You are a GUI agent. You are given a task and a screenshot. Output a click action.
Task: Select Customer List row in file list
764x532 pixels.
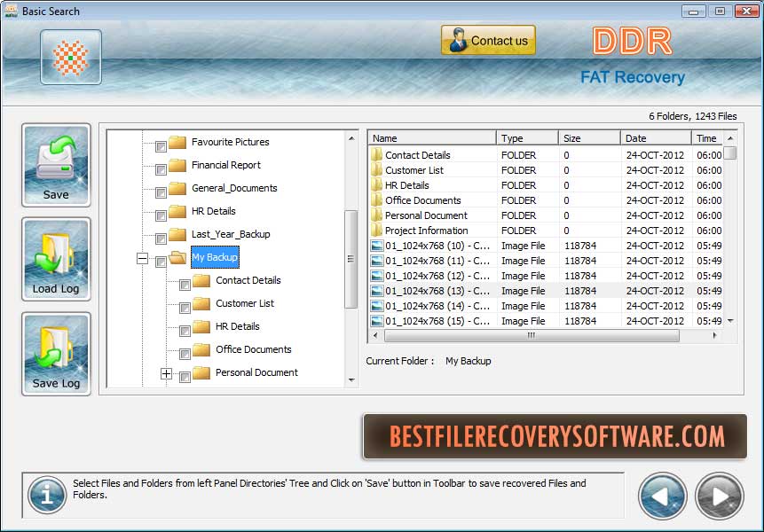click(x=546, y=170)
